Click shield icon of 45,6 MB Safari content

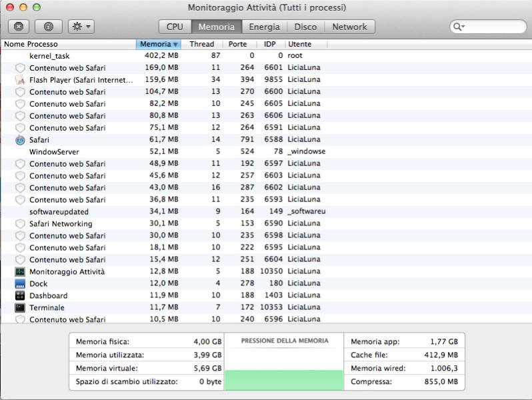(20, 176)
